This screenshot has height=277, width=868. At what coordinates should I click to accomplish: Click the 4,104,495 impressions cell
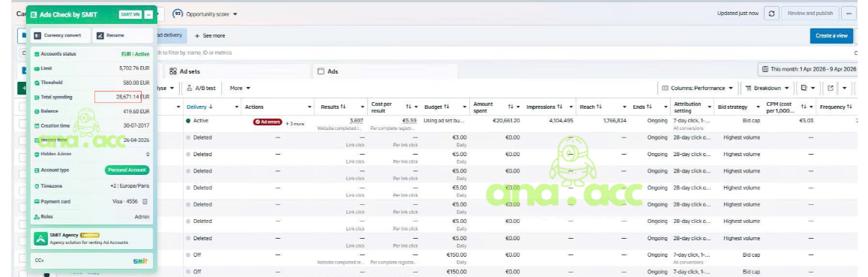561,120
